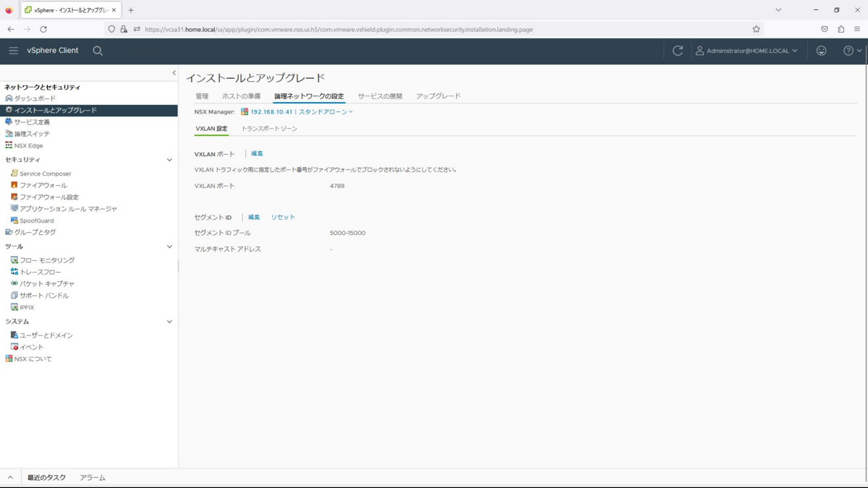This screenshot has height=488, width=868.
Task: Open イベント in the sidebar
Action: coord(31,347)
